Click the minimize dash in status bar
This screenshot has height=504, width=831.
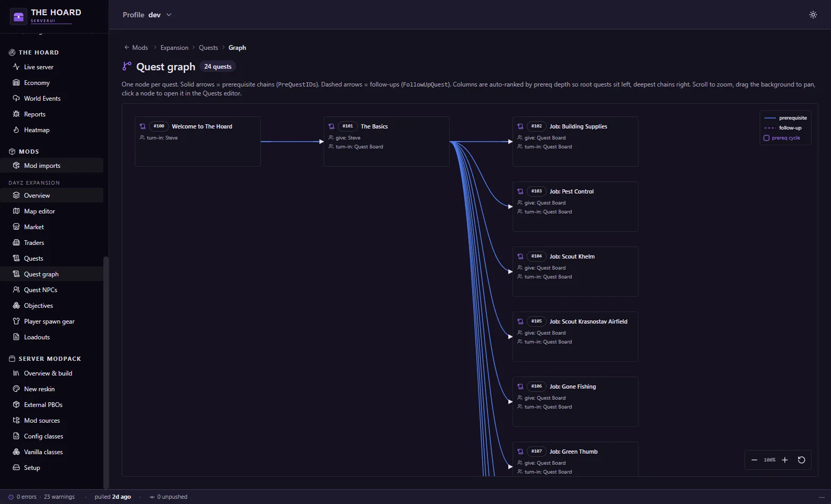click(x=822, y=497)
